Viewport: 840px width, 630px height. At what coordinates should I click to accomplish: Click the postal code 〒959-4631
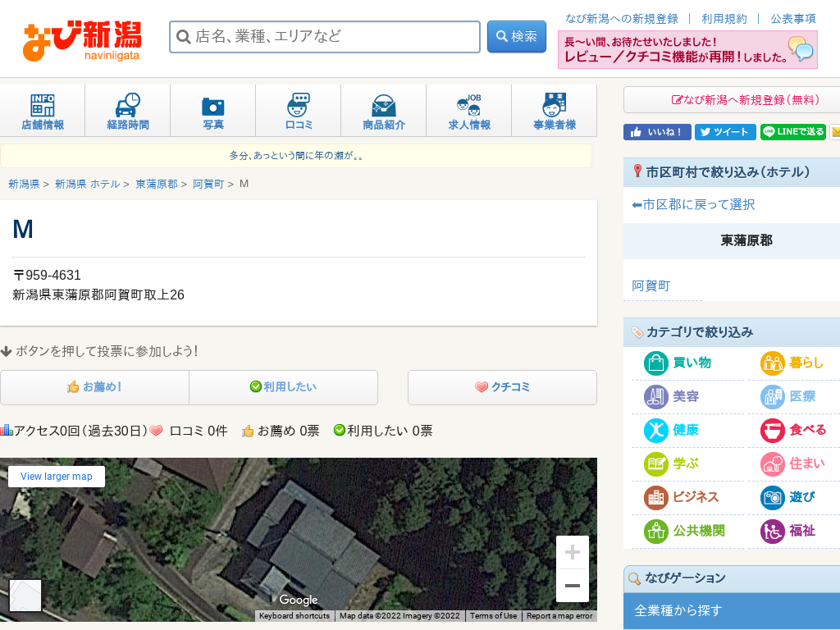tap(47, 276)
